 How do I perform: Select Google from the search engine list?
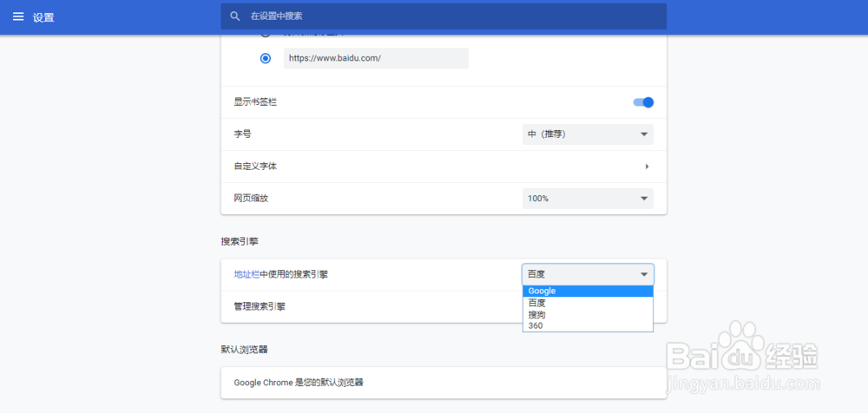[x=588, y=292]
